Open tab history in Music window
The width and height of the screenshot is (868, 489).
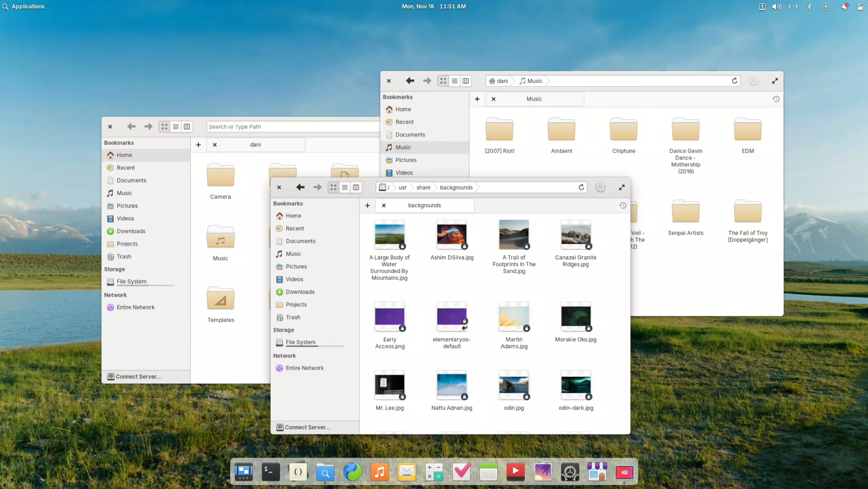[776, 99]
